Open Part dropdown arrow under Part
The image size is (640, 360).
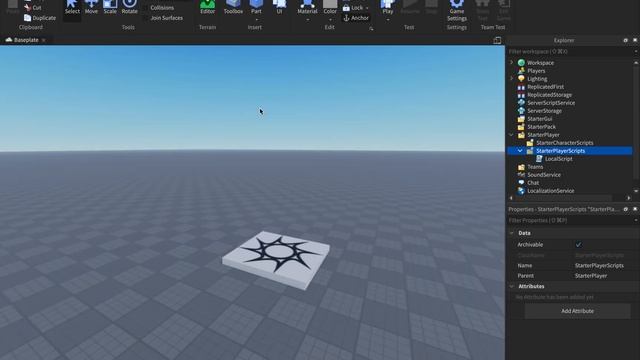tap(257, 20)
